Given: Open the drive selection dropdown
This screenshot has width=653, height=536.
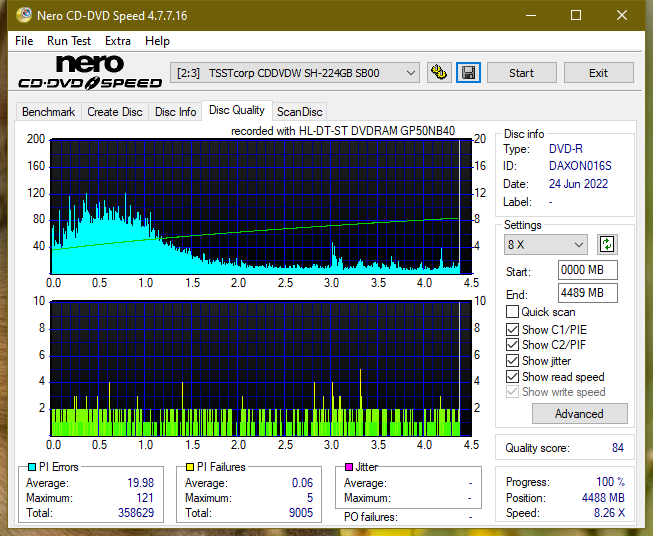Looking at the screenshot, I should click(x=294, y=73).
